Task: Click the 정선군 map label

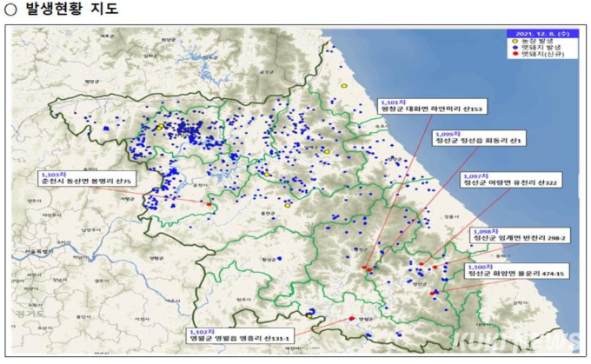Action: tap(419, 284)
